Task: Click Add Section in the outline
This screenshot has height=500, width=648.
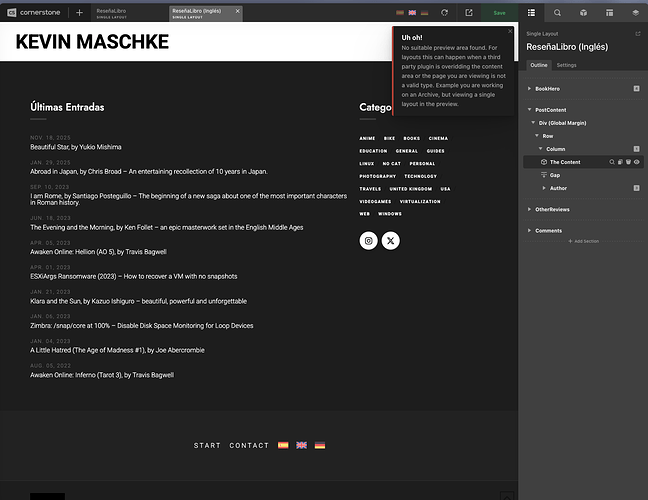Action: click(x=583, y=242)
